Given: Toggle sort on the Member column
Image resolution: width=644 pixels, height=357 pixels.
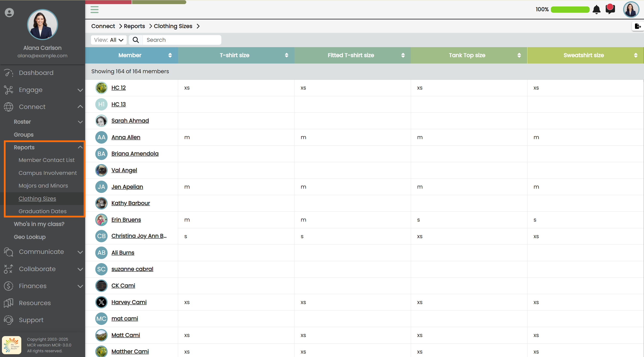Looking at the screenshot, I should click(170, 55).
